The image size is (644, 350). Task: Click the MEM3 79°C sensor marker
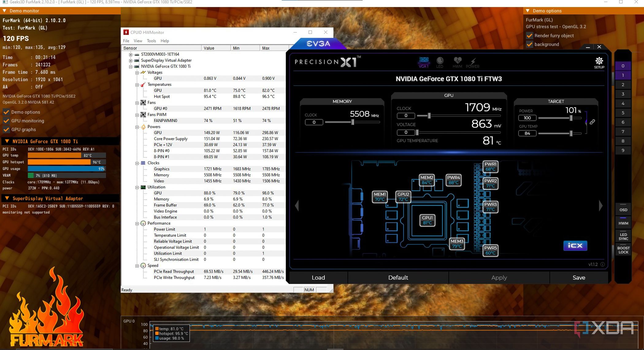(x=457, y=244)
